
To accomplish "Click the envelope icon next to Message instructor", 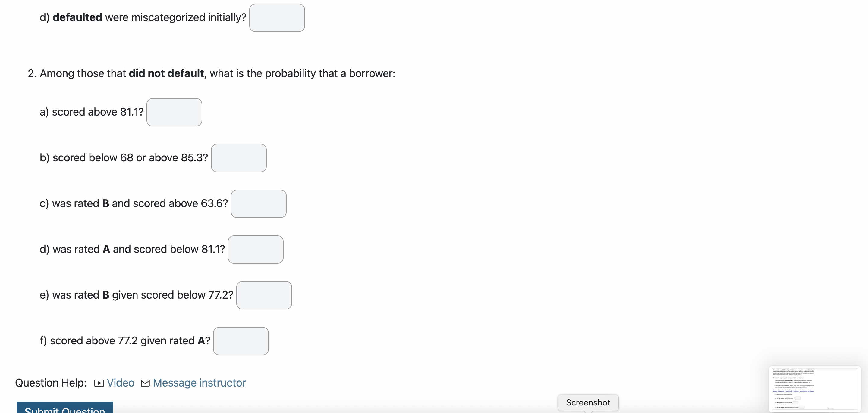I will [x=145, y=383].
